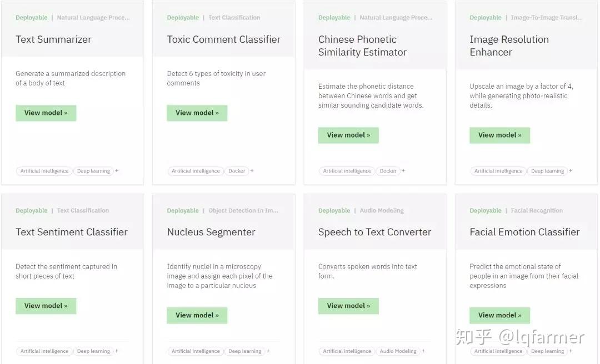The width and height of the screenshot is (600, 364).
Task: View the Text Sentiment Classifier model
Action: (46, 306)
